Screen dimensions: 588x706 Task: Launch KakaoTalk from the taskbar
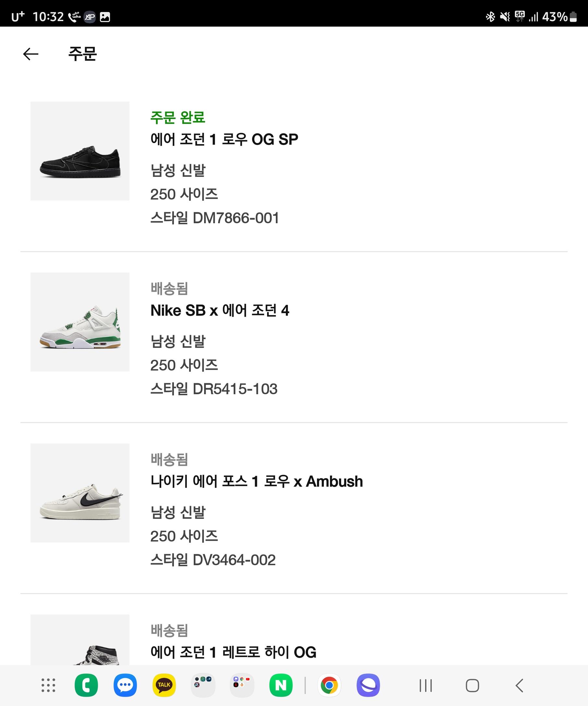[164, 685]
